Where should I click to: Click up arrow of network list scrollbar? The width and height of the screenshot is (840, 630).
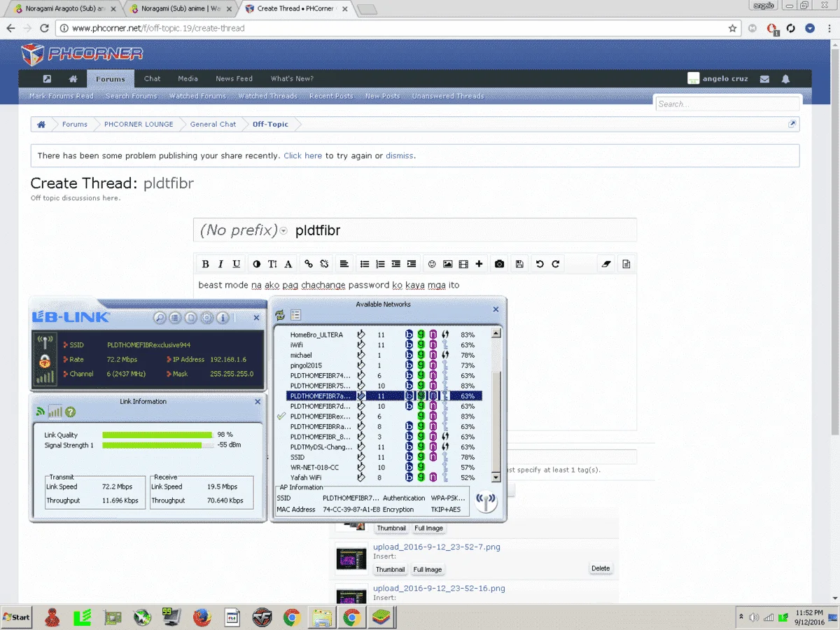click(x=496, y=333)
